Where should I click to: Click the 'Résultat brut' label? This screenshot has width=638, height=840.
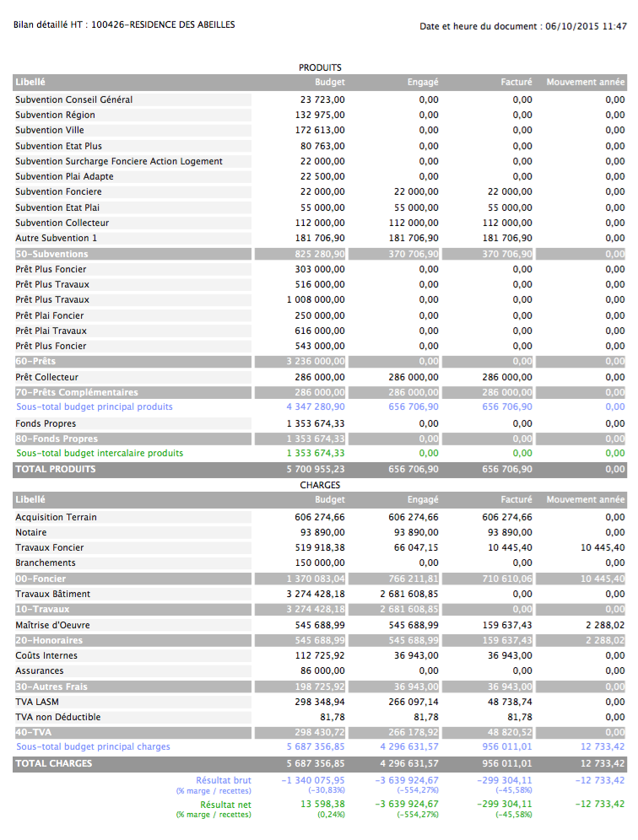pyautogui.click(x=224, y=780)
